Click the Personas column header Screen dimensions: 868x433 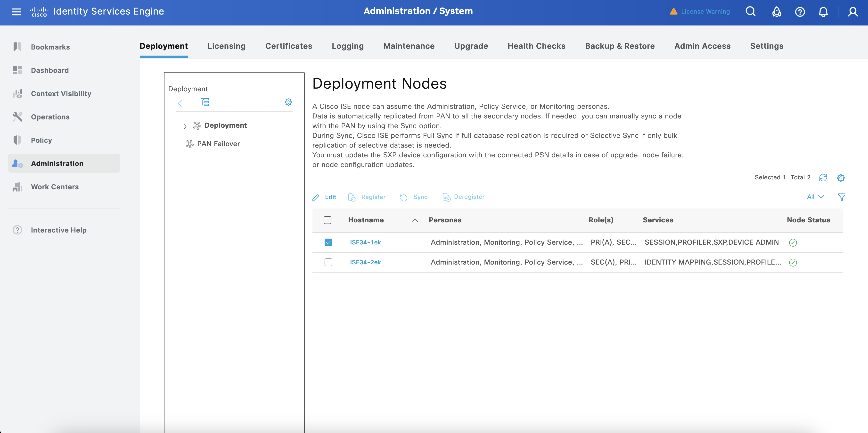445,220
